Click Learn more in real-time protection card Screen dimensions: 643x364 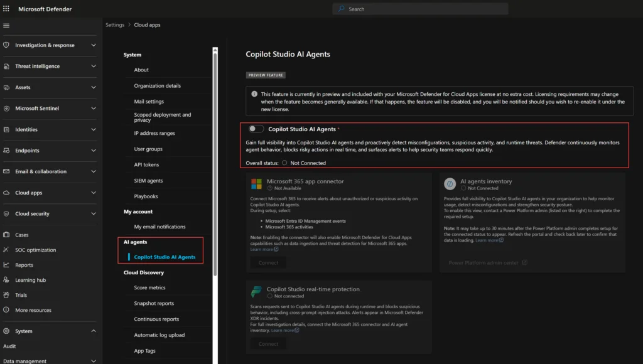283,330
